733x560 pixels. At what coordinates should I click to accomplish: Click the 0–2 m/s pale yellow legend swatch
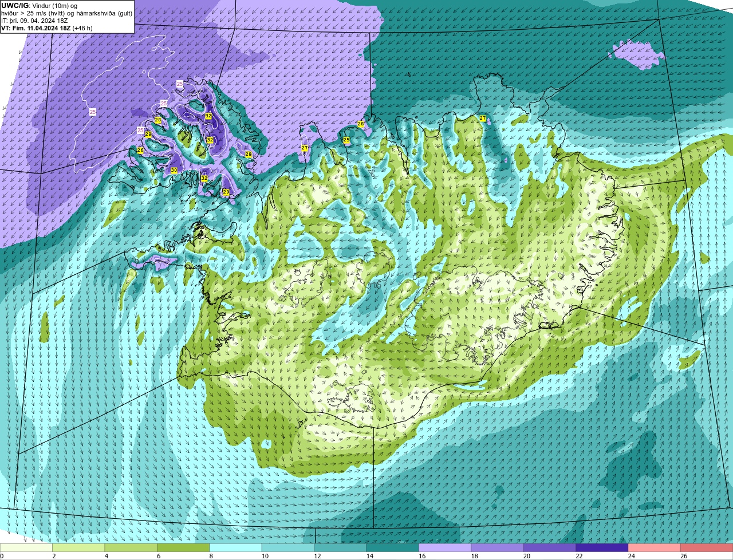point(26,548)
